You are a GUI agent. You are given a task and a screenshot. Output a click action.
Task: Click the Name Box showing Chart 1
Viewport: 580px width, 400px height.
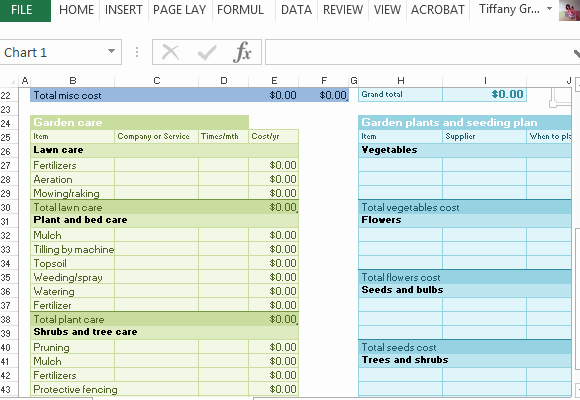(52, 52)
